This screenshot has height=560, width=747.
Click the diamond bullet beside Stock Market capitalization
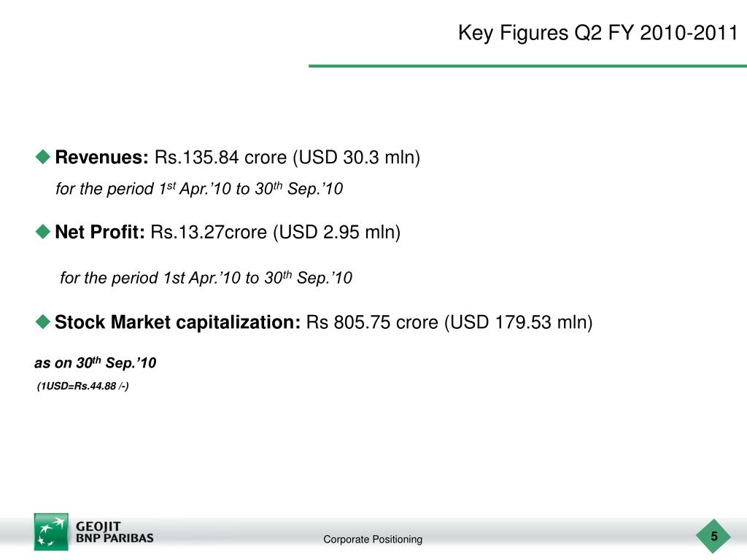click(43, 322)
